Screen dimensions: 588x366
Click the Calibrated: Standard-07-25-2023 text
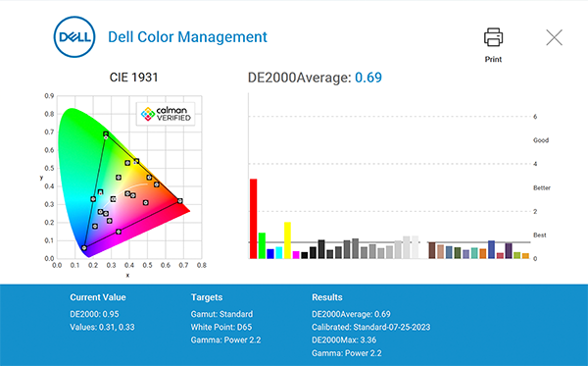370,327
